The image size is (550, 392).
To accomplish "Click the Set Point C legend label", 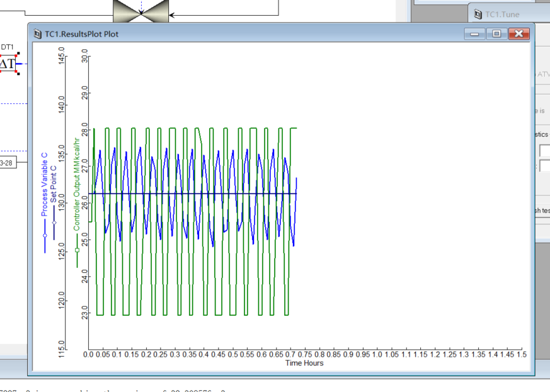I will pyautogui.click(x=54, y=184).
